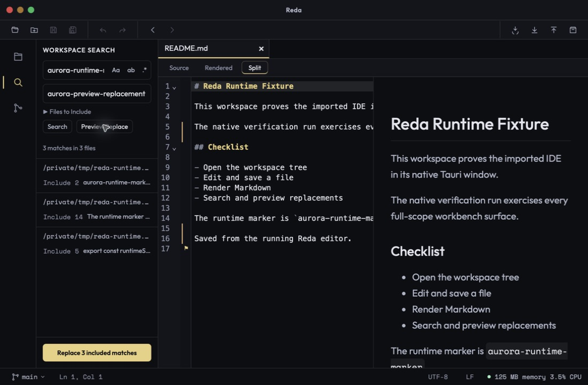Click the stash archive box icon

[573, 30]
